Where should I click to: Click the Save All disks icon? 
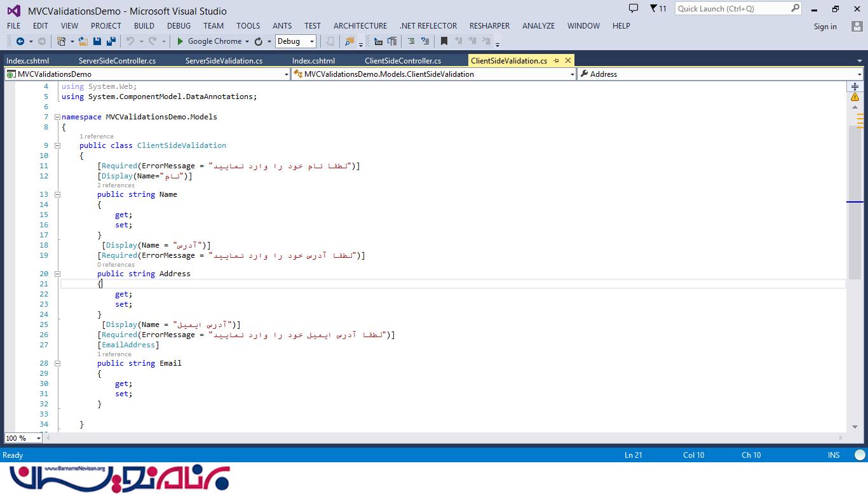click(x=111, y=41)
